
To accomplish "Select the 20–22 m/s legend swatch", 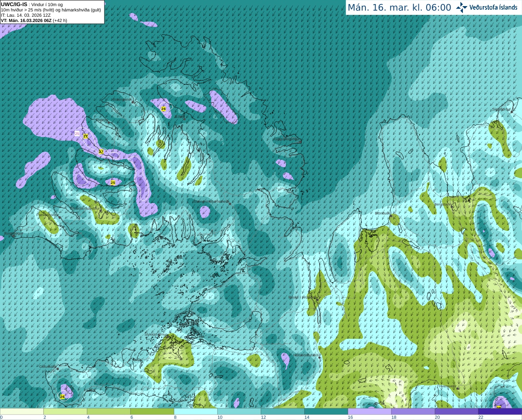I will [x=456, y=411].
